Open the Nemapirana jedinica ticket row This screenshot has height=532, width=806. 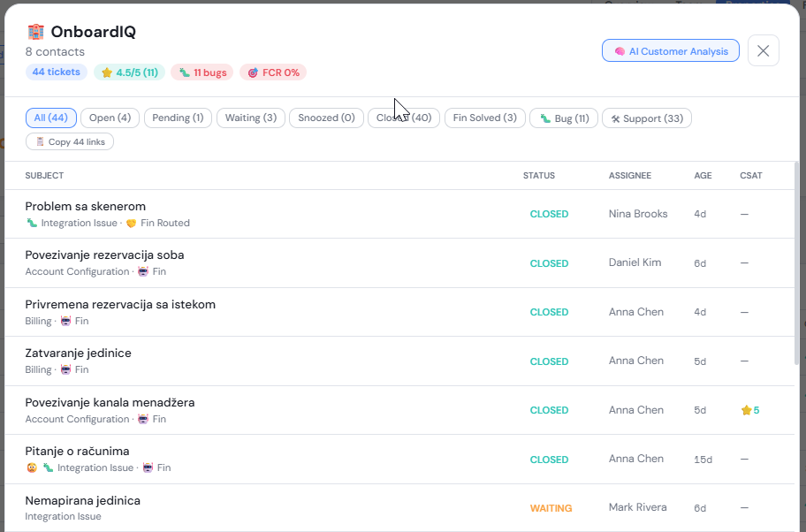[265, 506]
